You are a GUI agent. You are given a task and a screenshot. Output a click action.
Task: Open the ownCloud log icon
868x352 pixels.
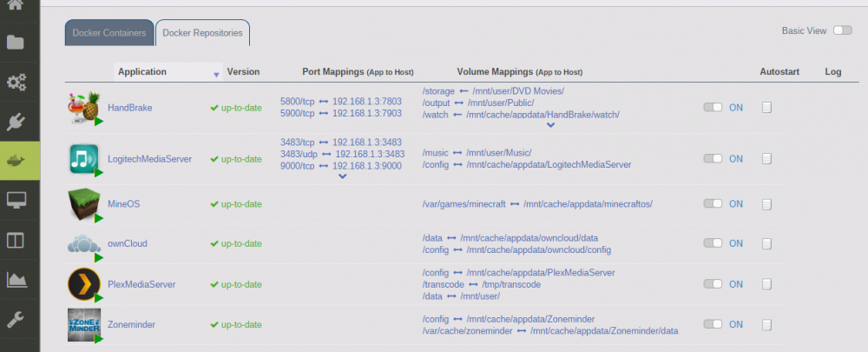(766, 243)
